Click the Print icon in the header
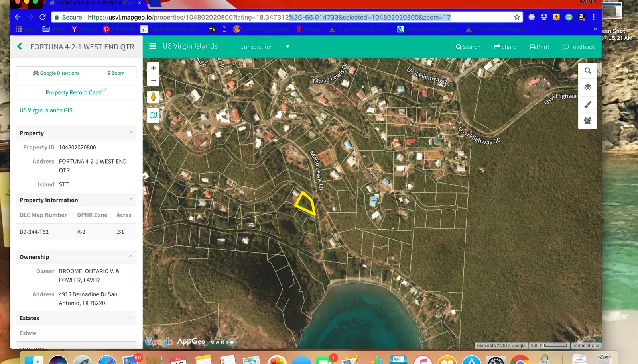Viewport: 638px width, 364px height. click(539, 47)
